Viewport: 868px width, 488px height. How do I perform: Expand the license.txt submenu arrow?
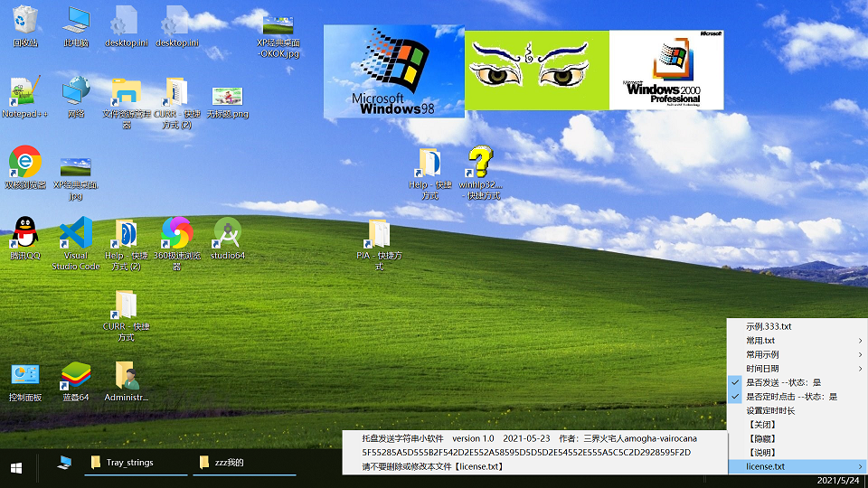(x=860, y=466)
